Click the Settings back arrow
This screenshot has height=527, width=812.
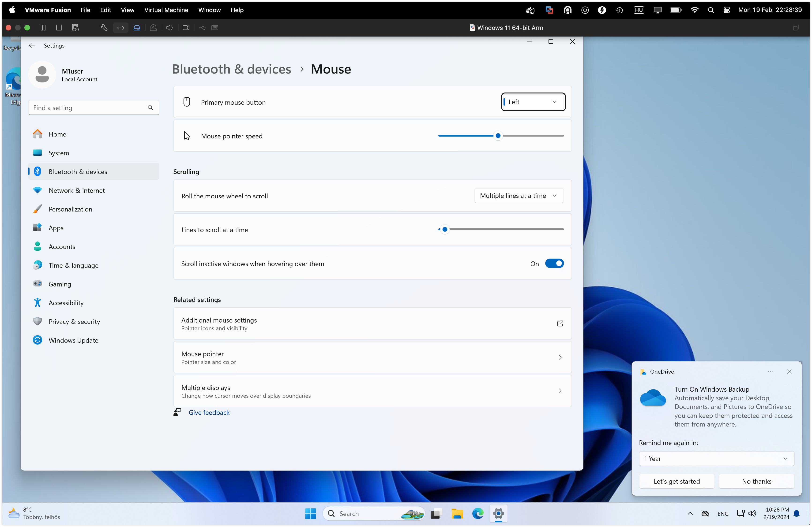click(32, 45)
